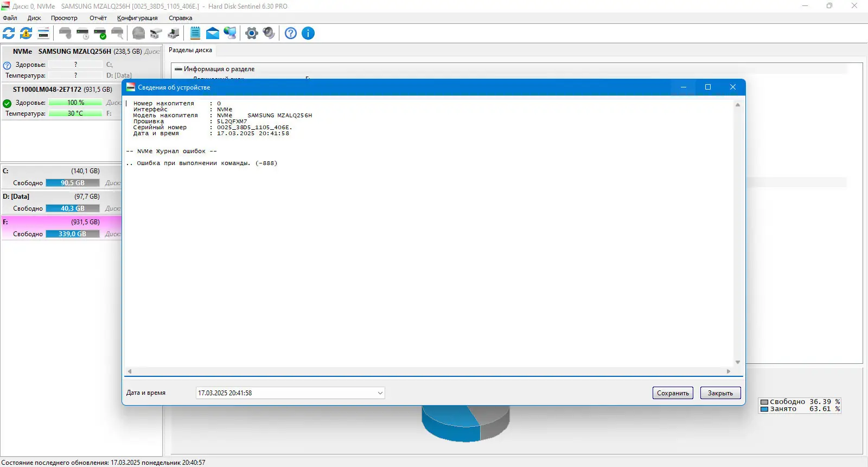The height and width of the screenshot is (467, 868).
Task: Click the scroll left arrow in device info
Action: pyautogui.click(x=130, y=371)
